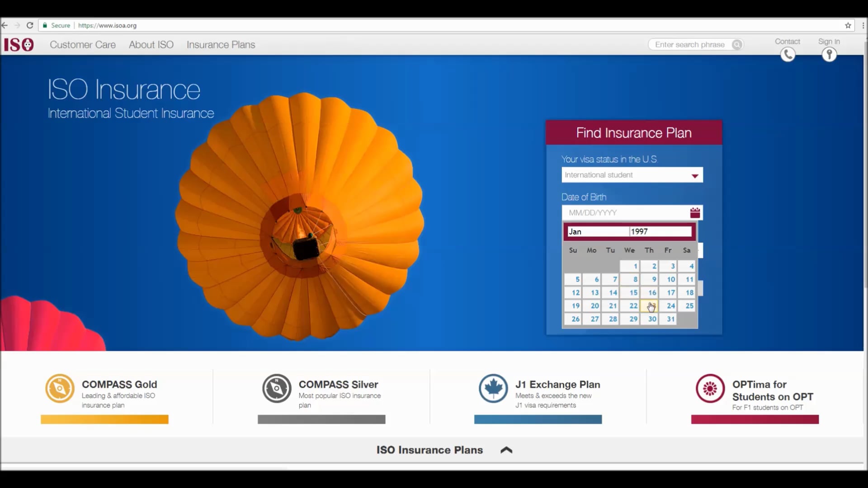Click the Enter search phrase field

click(690, 45)
